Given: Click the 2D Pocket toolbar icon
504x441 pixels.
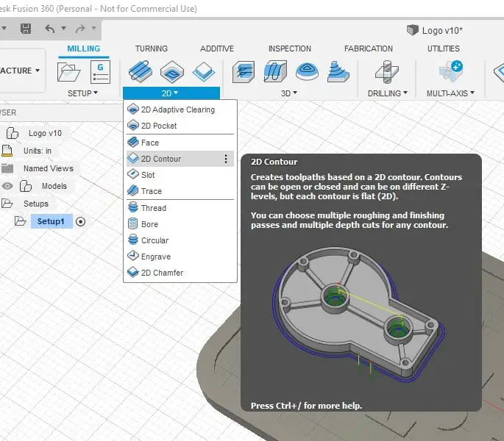Looking at the screenshot, I should pyautogui.click(x=172, y=71).
